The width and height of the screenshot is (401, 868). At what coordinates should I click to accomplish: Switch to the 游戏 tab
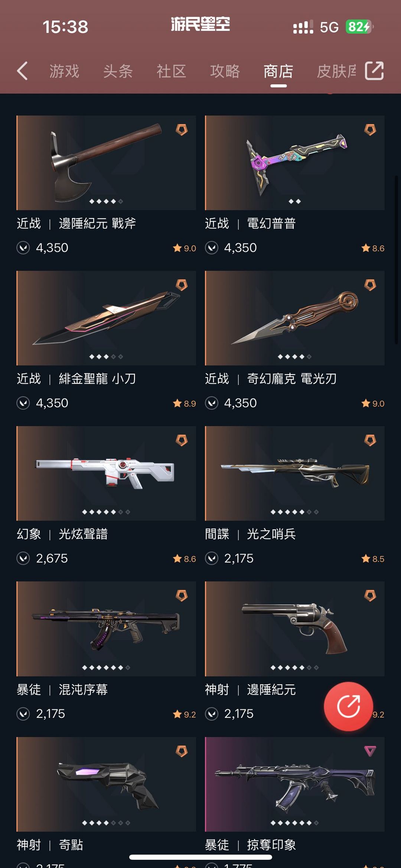click(x=65, y=71)
